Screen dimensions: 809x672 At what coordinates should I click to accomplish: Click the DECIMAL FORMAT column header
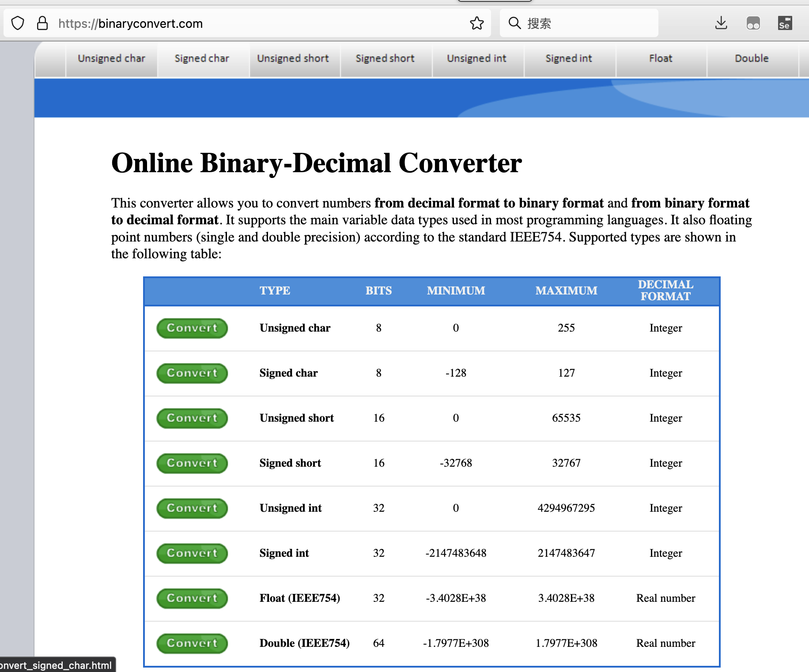coord(665,291)
